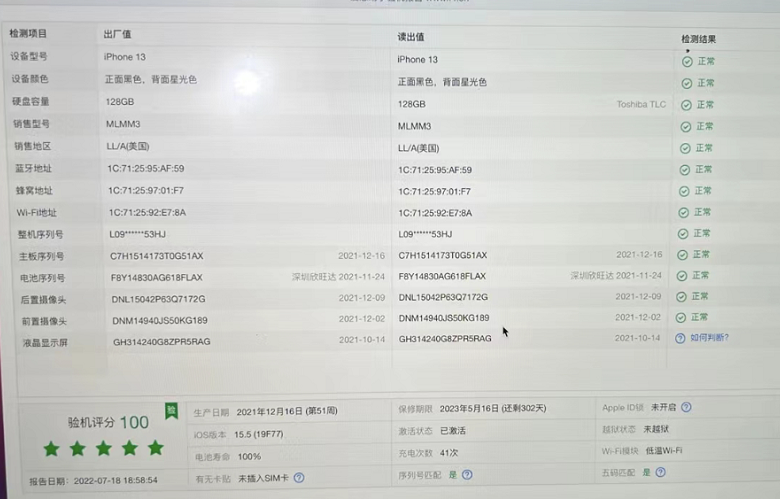Click the help icon next to 未插入SIM卡
The width and height of the screenshot is (780, 499).
click(298, 478)
